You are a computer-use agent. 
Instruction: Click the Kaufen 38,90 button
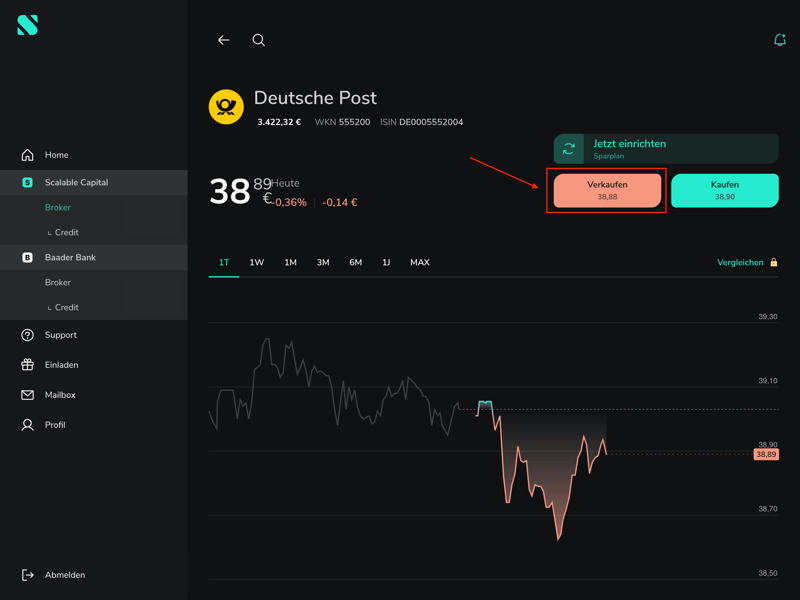point(724,190)
